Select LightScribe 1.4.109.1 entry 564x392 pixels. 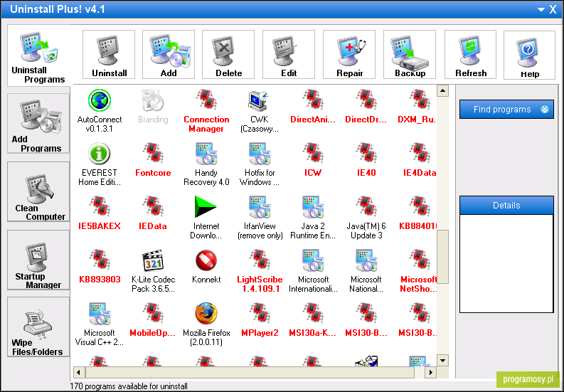[x=260, y=270]
